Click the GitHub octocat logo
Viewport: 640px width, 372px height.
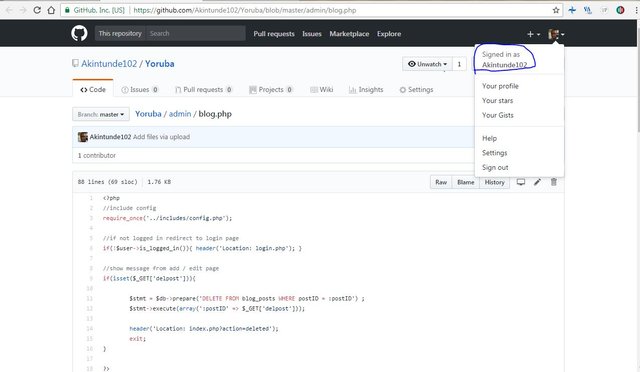pyautogui.click(x=79, y=33)
